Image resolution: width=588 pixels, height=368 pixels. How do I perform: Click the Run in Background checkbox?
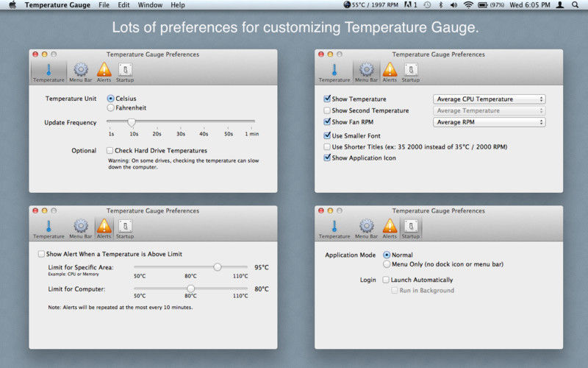[x=394, y=290]
